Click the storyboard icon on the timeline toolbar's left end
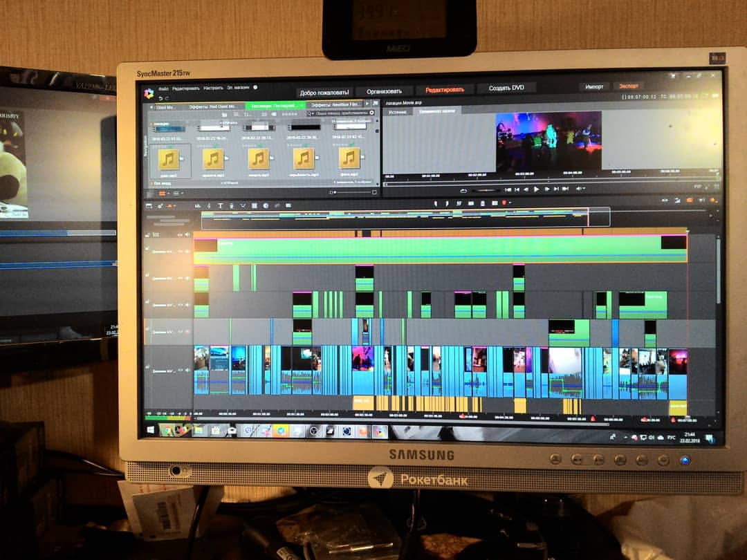 149,206
